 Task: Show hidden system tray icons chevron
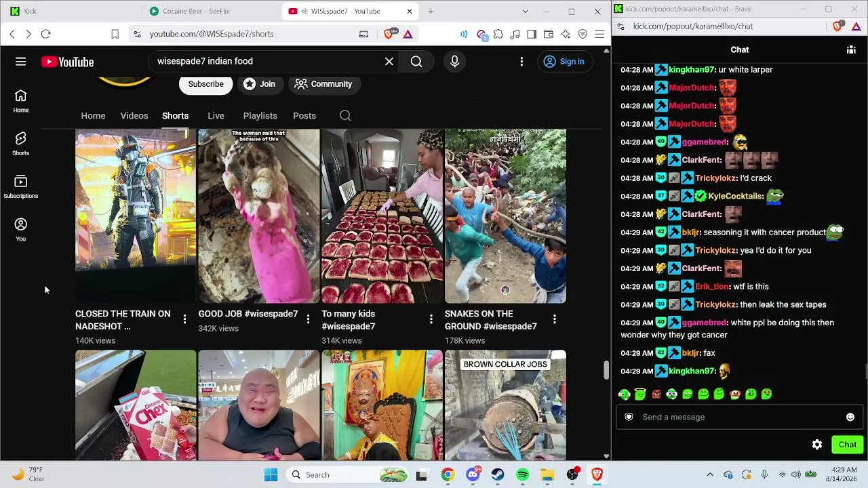coord(710,474)
